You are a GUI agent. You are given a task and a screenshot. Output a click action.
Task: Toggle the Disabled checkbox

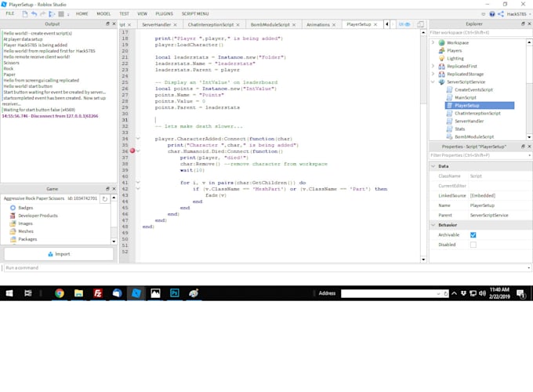pos(473,245)
